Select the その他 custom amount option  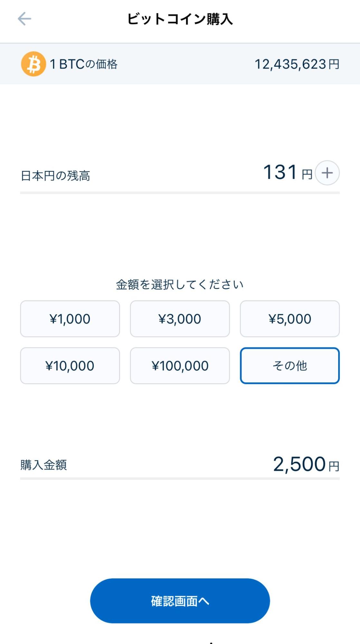tap(289, 366)
